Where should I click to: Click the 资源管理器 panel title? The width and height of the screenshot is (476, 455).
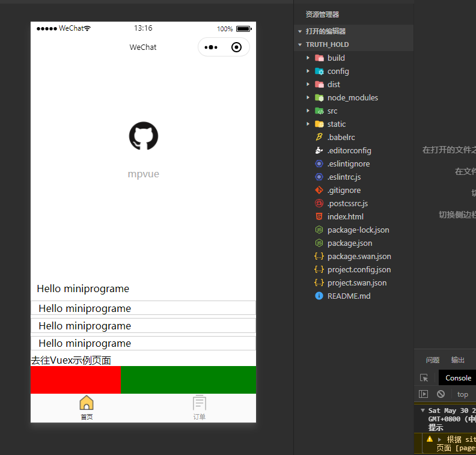point(322,14)
